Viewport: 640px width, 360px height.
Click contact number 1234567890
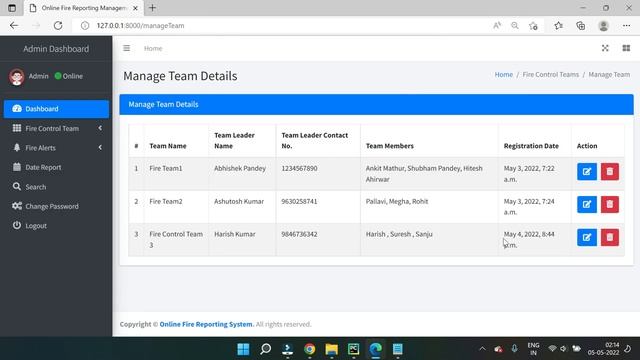tap(299, 168)
